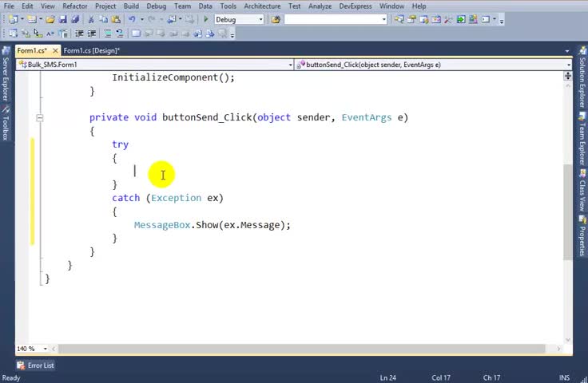The height and width of the screenshot is (383, 588).
Task: Save the current file with the floppy icon
Action: pos(62,19)
